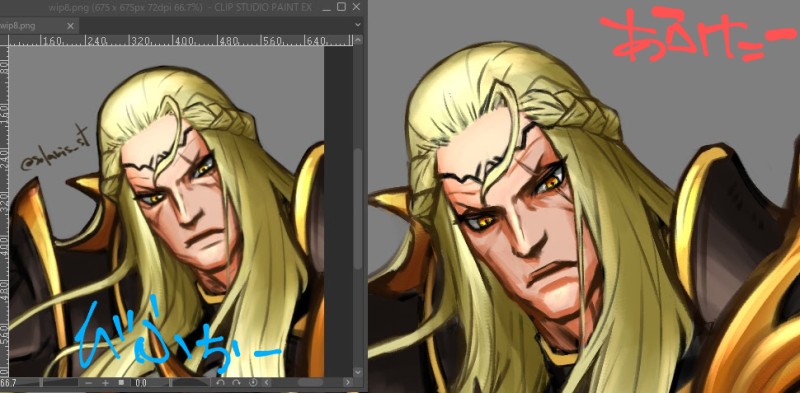Click the horizontal scrollbar thumb
The height and width of the screenshot is (393, 800).
click(310, 382)
